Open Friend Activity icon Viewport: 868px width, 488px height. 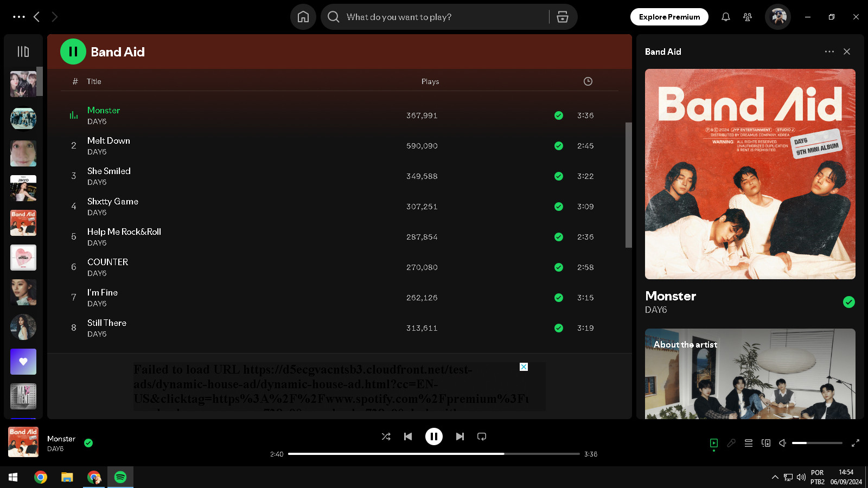748,17
